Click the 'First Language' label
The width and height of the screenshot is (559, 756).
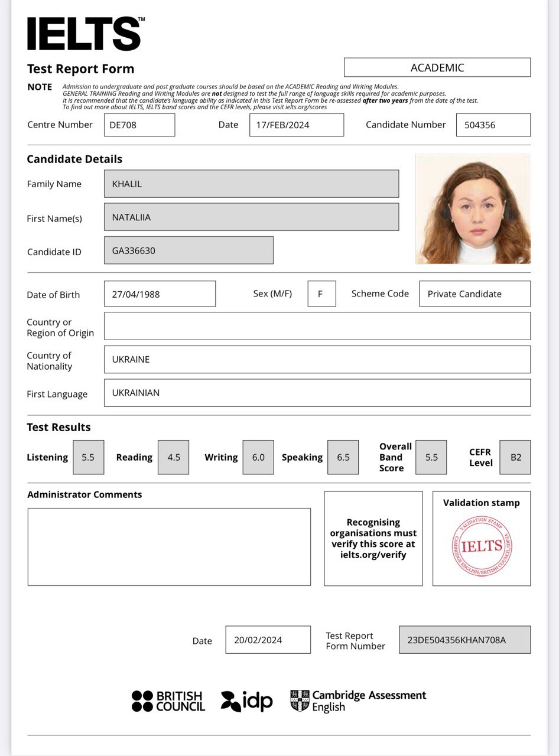(x=57, y=394)
